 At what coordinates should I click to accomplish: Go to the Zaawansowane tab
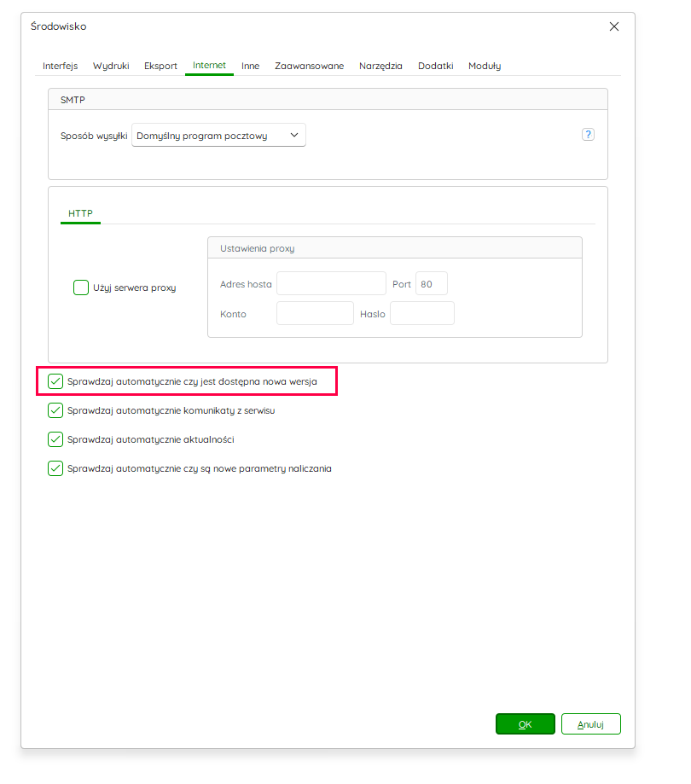[309, 66]
